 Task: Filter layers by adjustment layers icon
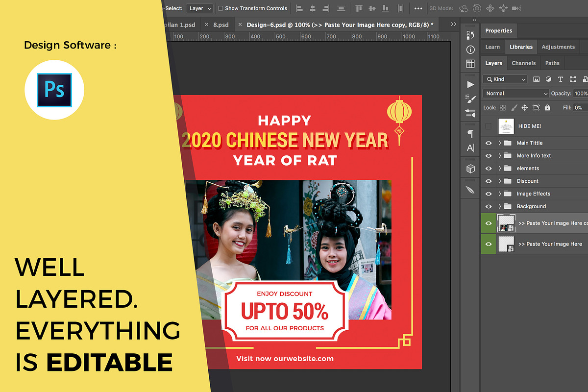tap(548, 79)
